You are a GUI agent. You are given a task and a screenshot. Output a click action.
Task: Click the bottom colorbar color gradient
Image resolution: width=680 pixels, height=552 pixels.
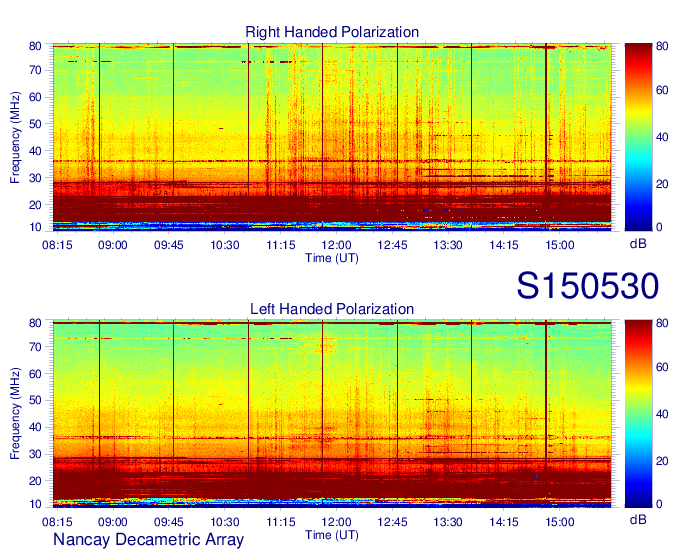coord(638,414)
